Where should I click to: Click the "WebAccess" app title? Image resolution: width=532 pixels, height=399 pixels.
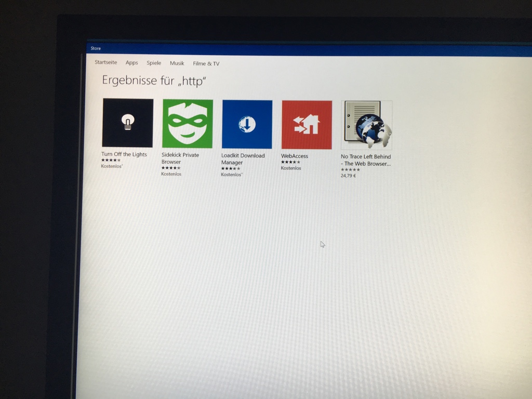(x=295, y=156)
